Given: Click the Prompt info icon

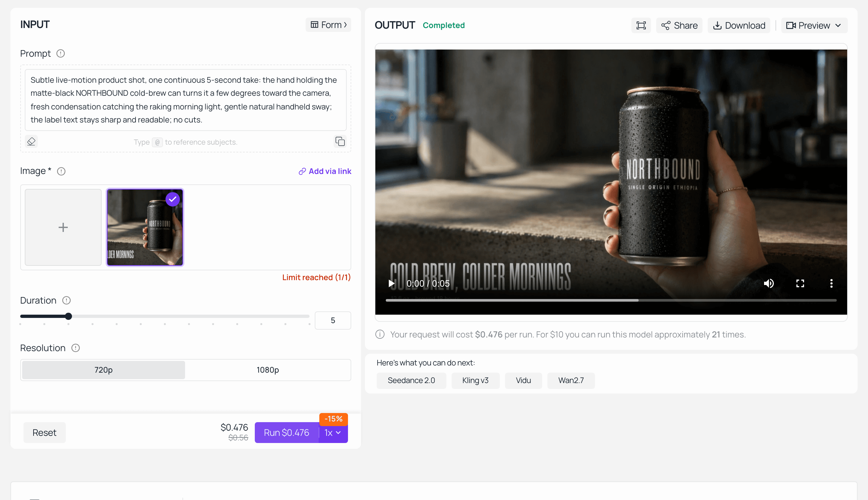Looking at the screenshot, I should tap(61, 53).
